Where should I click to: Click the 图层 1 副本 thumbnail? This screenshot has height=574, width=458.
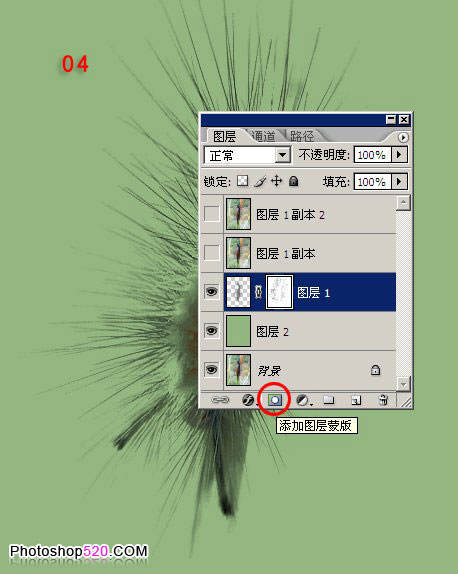pyautogui.click(x=238, y=253)
